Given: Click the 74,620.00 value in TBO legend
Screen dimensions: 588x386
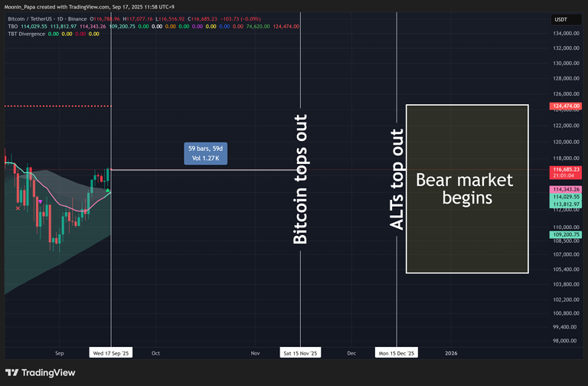Looking at the screenshot, I should point(258,26).
